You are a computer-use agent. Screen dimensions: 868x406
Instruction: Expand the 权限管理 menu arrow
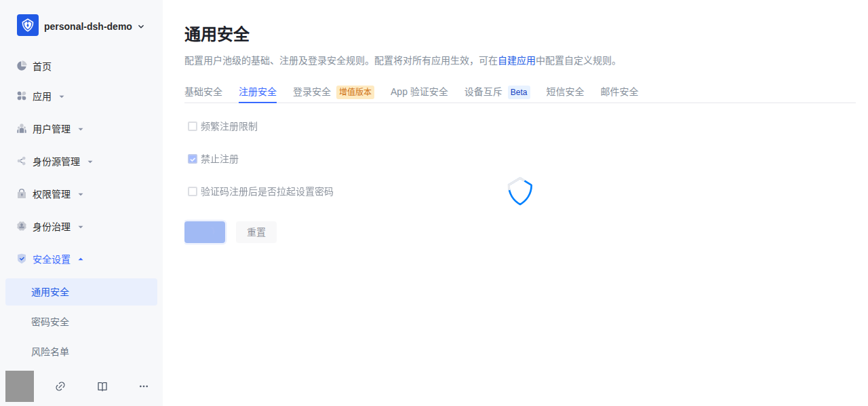pos(81,194)
